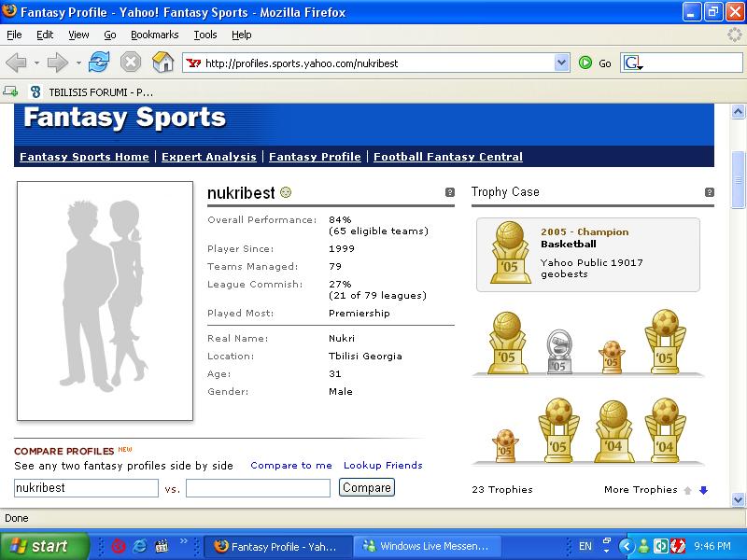Click the nukribest compare input field
The height and width of the screenshot is (560, 747).
(x=86, y=488)
